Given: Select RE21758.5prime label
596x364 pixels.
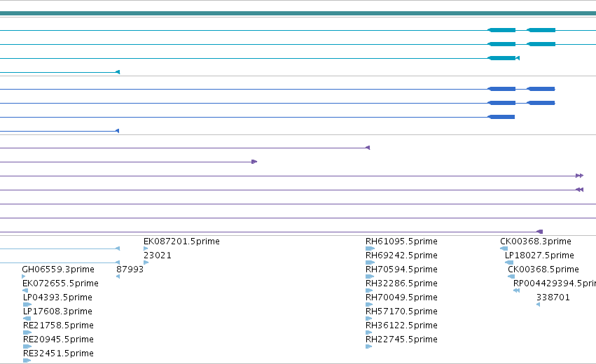Looking at the screenshot, I should 58,325.
